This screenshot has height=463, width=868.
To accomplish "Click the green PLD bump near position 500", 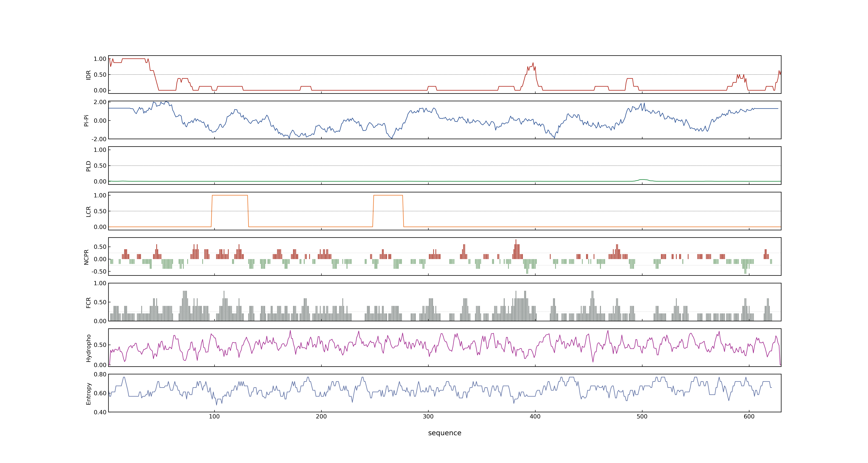I will [x=643, y=180].
